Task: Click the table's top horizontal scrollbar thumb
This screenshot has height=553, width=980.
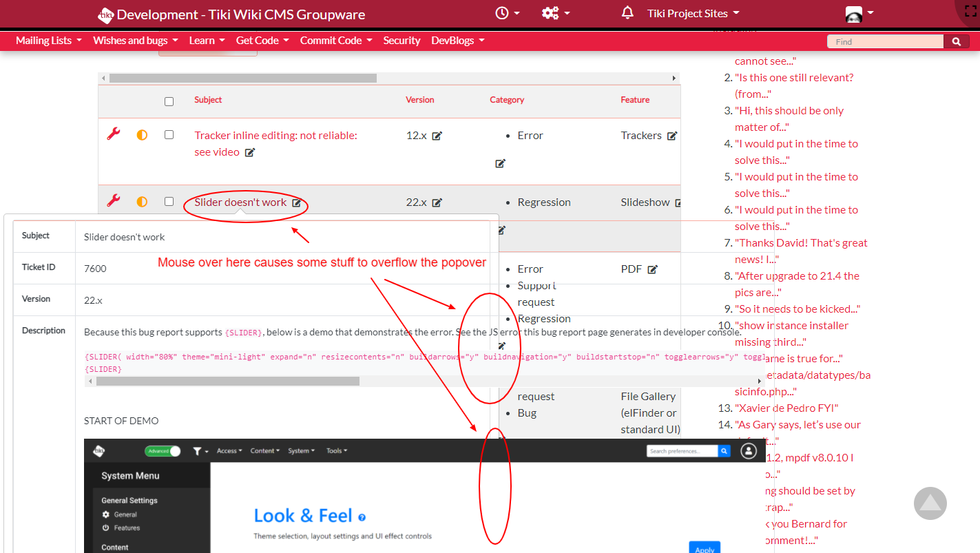Action: pyautogui.click(x=242, y=79)
